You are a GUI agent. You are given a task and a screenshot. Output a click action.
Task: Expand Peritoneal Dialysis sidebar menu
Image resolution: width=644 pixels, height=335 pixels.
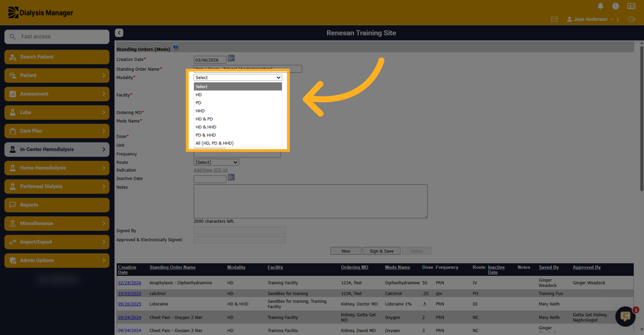(57, 186)
